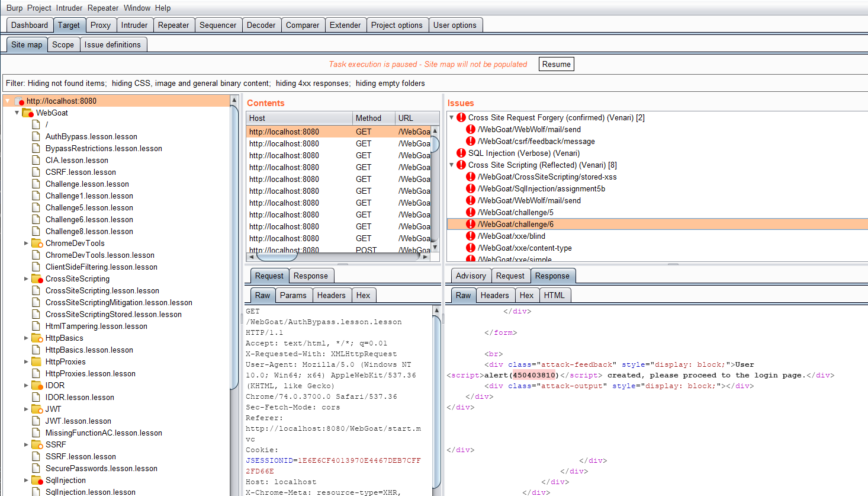Click the site map tree scroll up arrow

click(x=234, y=100)
